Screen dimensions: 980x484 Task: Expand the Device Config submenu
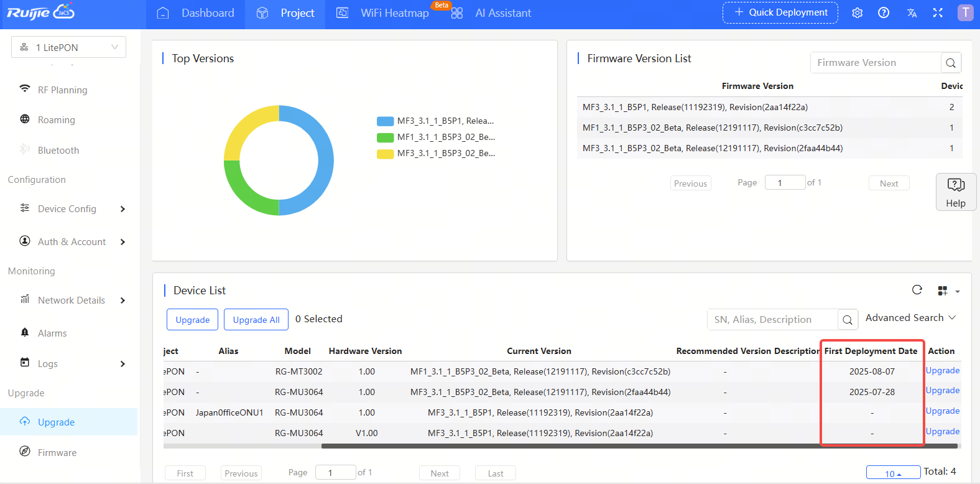pos(72,209)
